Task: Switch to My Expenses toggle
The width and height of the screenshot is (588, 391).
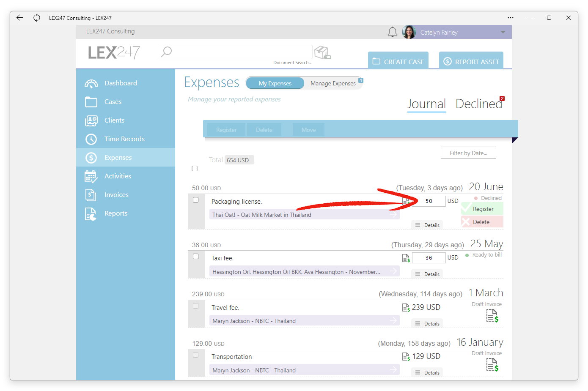Action: click(x=275, y=83)
